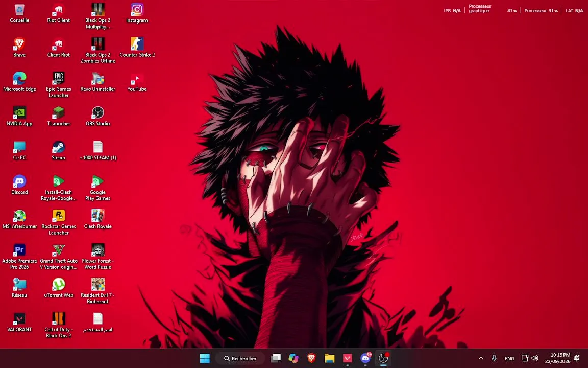Select the VALORANT desktop shortcut
The width and height of the screenshot is (588, 368).
coord(19,323)
